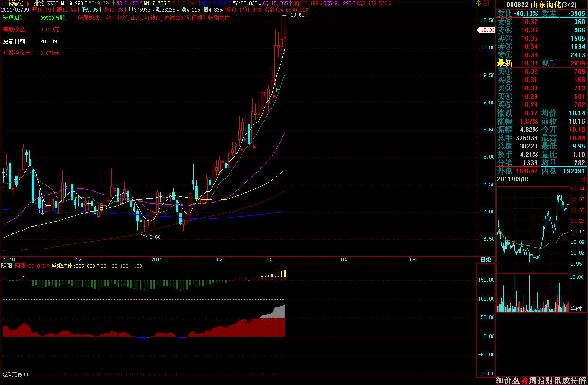Click the 买⑤ 10.28 bid row
Viewport: 588px width, 385px height.
[x=541, y=105]
